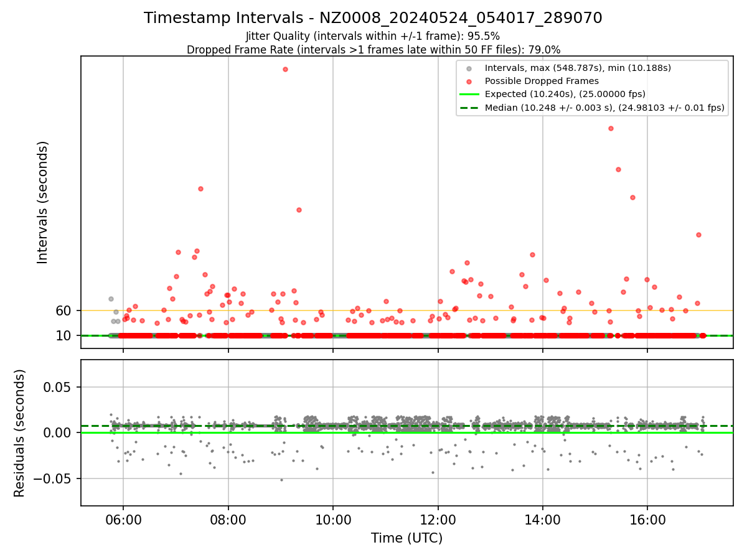This screenshot has height=560, width=747.
Task: Click the Jitter Quality 95.5% subtitle line
Action: pos(373,36)
